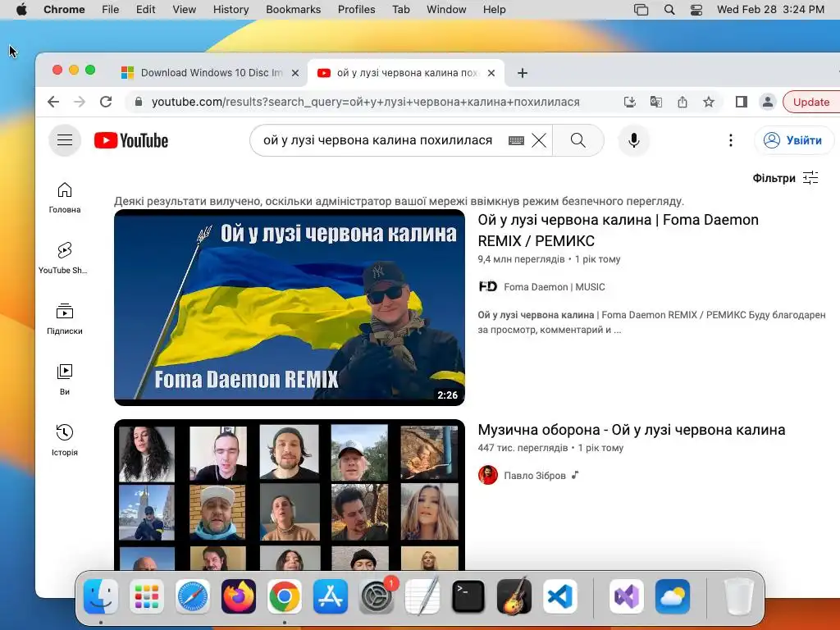The height and width of the screenshot is (630, 840).
Task: Toggle Chrome side panel
Action: pos(741,102)
